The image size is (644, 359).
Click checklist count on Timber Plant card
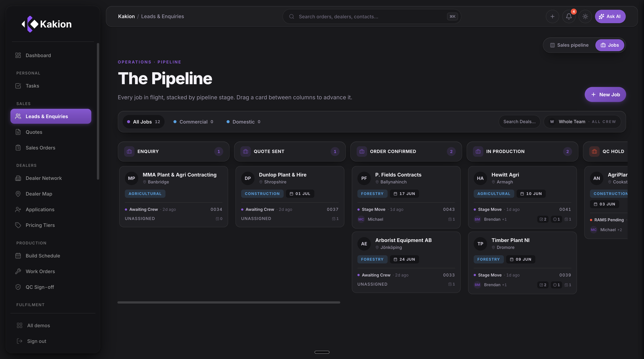pos(543,285)
